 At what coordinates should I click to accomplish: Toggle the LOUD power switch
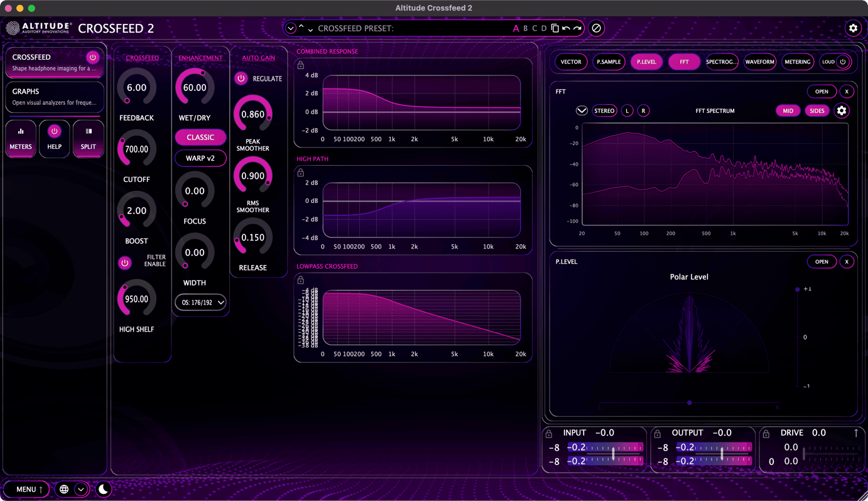click(x=843, y=62)
